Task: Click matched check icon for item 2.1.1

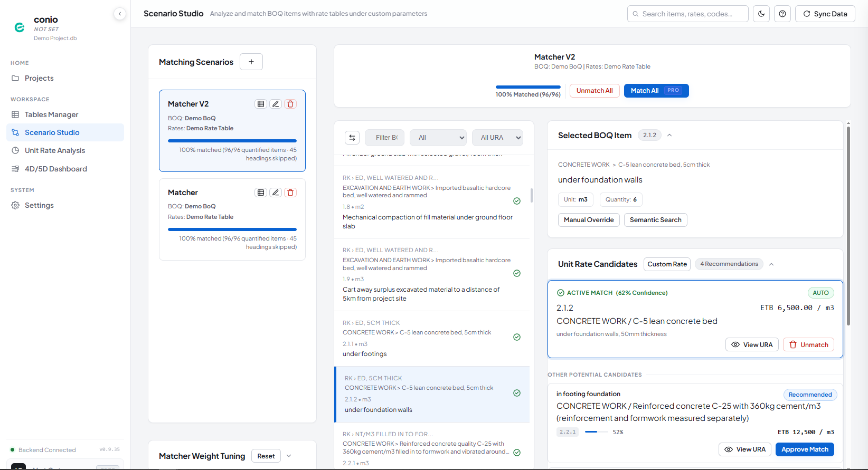Action: coord(517,337)
